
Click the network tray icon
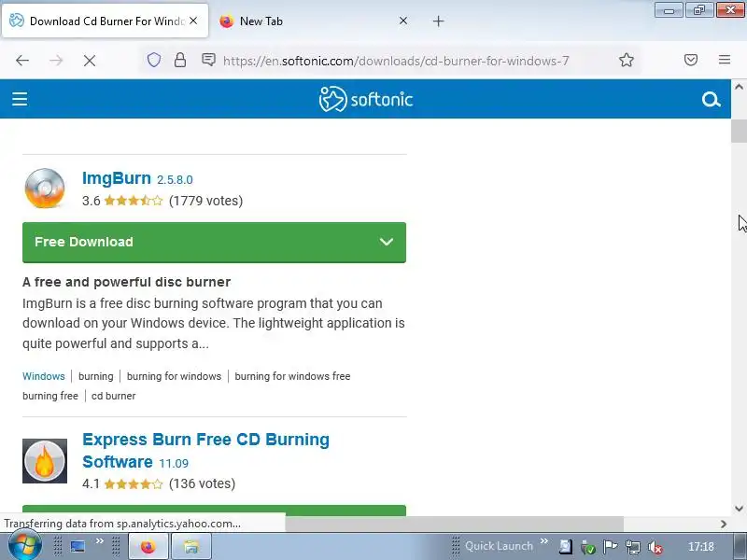(x=633, y=547)
